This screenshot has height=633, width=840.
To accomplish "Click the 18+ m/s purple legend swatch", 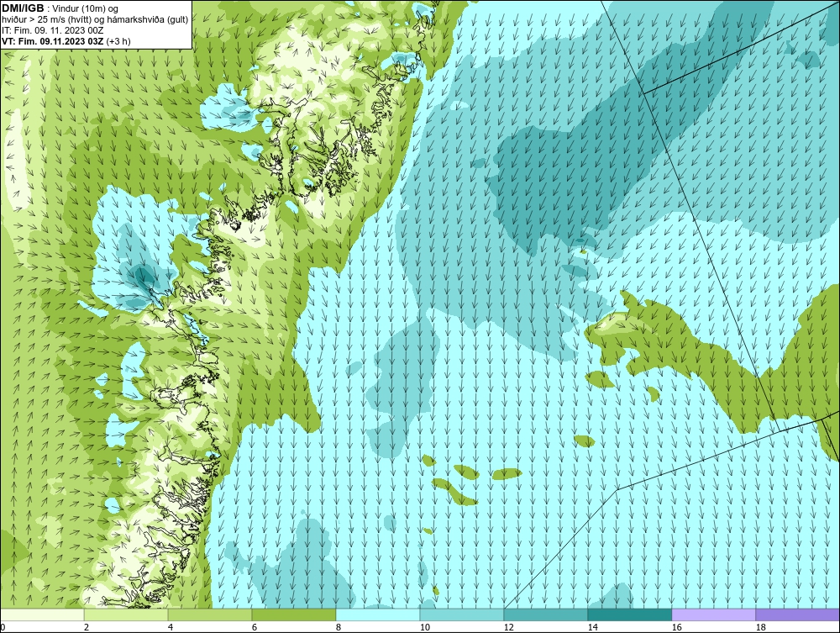I will 798,615.
